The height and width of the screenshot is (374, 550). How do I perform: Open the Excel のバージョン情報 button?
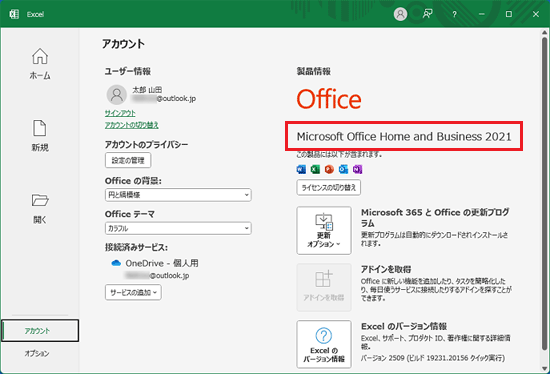(x=324, y=344)
